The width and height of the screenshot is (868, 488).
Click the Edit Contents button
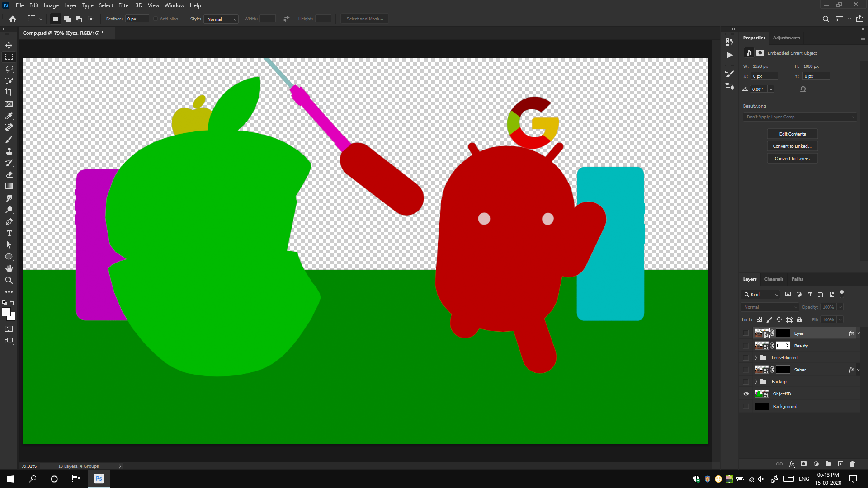[793, 134]
